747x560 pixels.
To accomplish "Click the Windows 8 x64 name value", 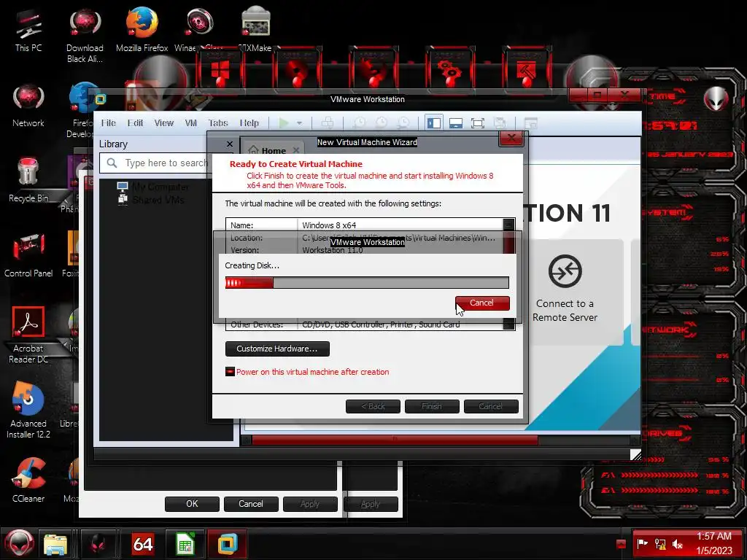I will [329, 225].
